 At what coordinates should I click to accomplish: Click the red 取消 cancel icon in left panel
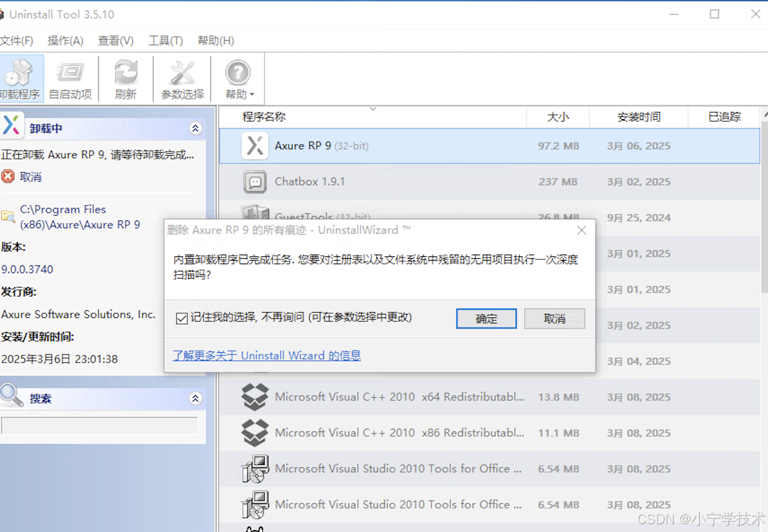(8, 176)
